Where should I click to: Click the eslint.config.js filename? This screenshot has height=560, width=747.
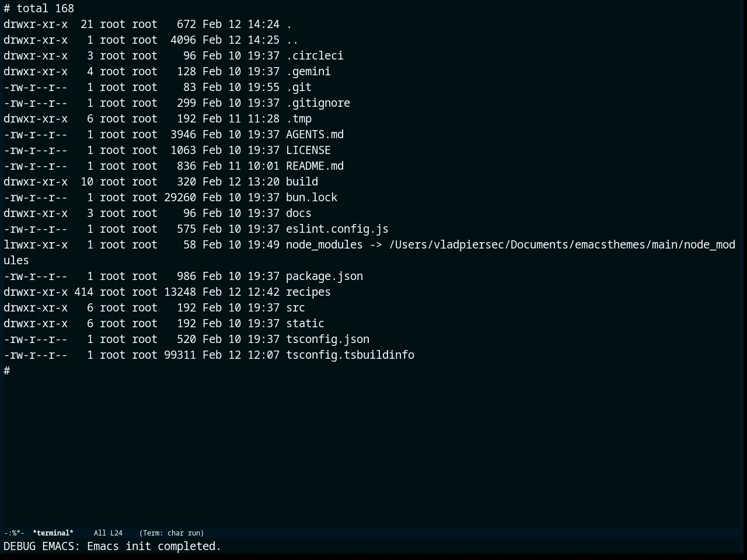tap(337, 229)
